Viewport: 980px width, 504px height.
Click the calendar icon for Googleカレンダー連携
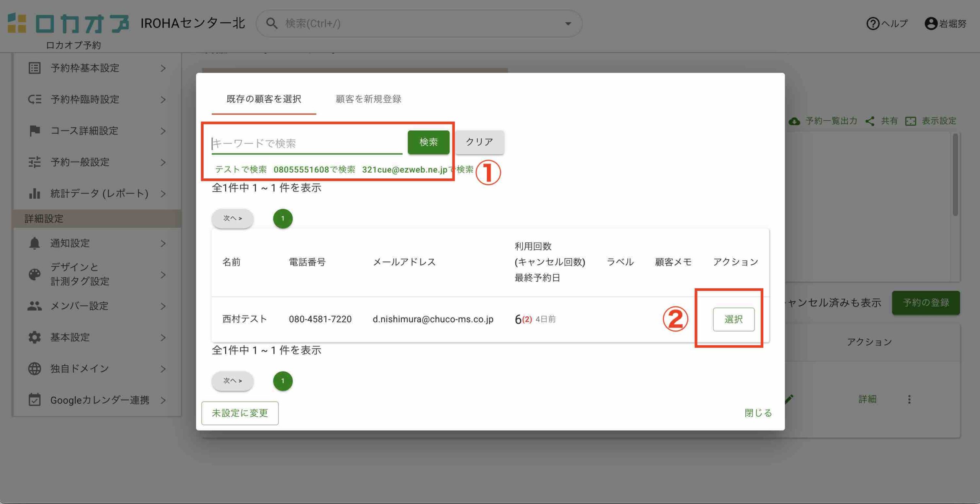pyautogui.click(x=34, y=400)
